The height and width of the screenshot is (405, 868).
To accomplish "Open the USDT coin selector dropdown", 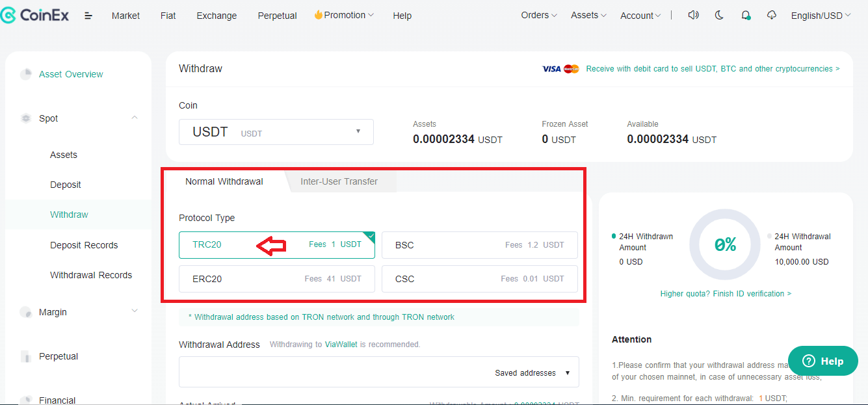I will [x=276, y=132].
